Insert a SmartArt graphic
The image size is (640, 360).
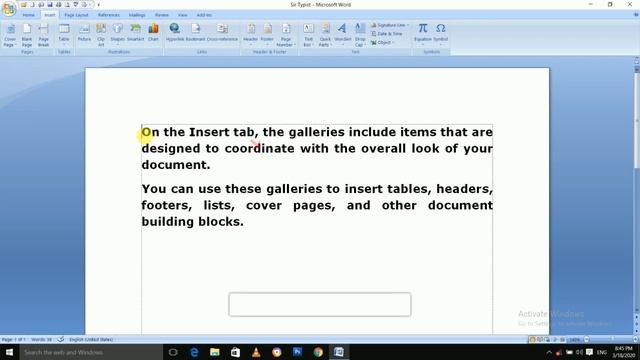[135, 33]
